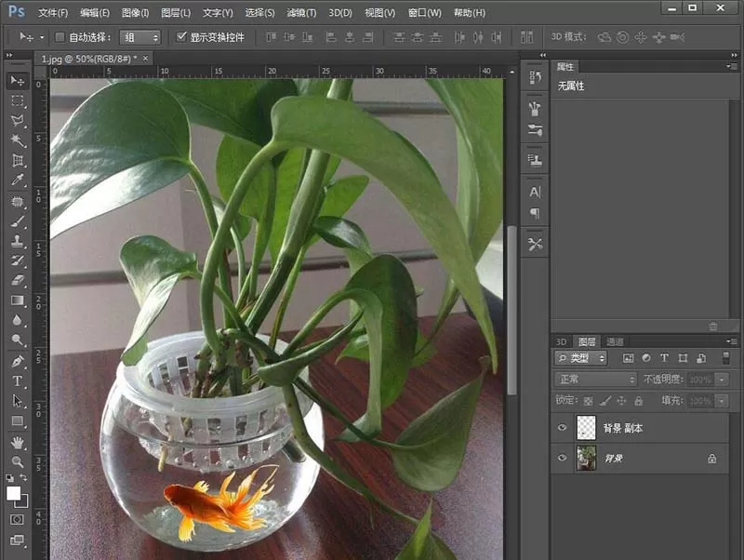
Task: Select the Eraser tool
Action: pyautogui.click(x=18, y=281)
